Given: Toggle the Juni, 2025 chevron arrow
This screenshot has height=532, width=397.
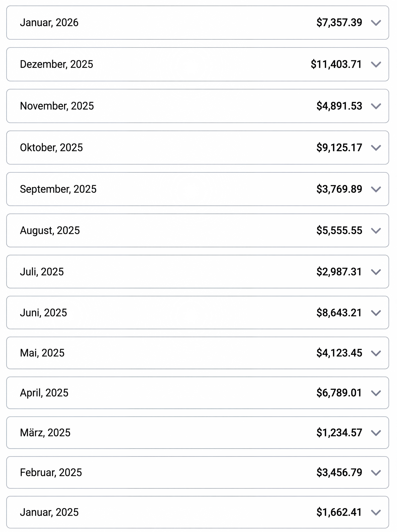Looking at the screenshot, I should [376, 313].
